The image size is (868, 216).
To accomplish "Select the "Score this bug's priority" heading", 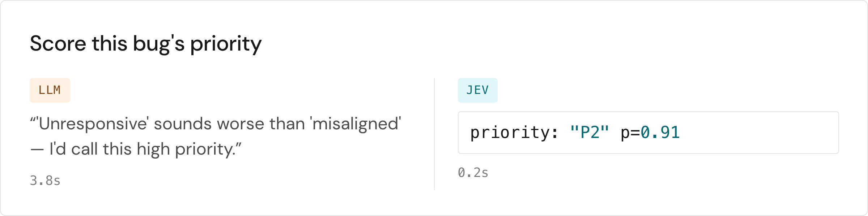I will coord(146,44).
